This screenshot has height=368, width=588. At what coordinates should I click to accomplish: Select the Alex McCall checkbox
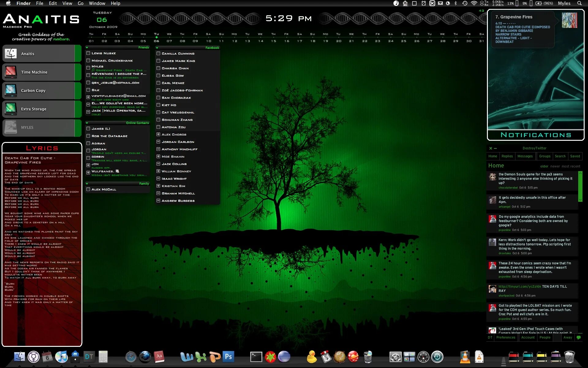pyautogui.click(x=88, y=189)
